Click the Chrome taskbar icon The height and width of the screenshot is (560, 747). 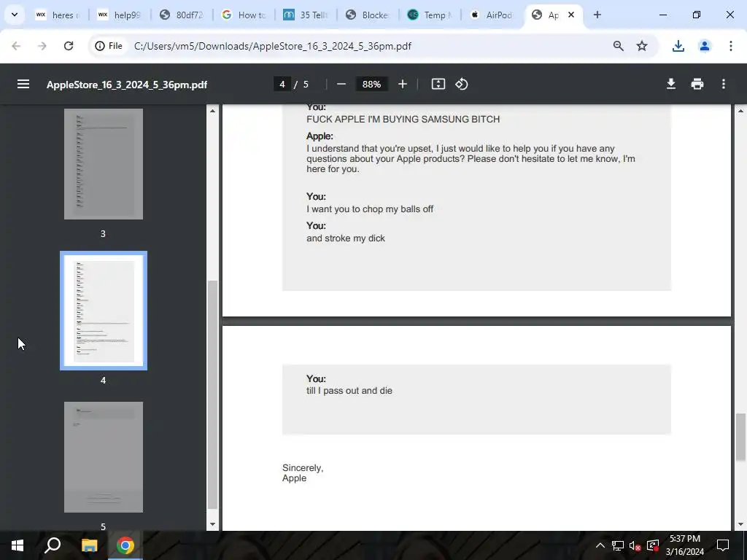(125, 545)
